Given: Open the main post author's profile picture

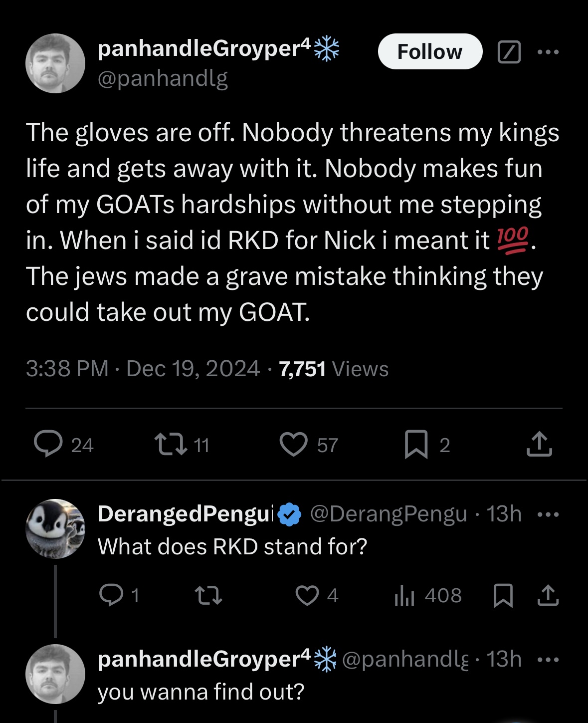Looking at the screenshot, I should pos(55,63).
